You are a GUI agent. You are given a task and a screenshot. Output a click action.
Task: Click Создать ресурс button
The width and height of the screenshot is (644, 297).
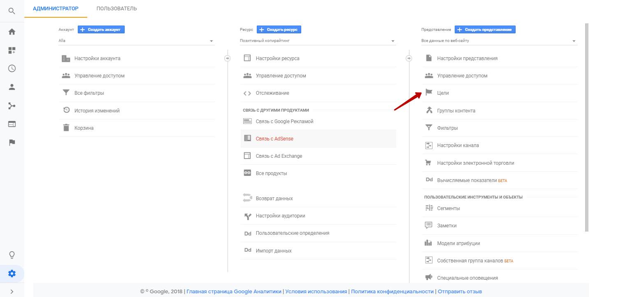click(x=279, y=30)
